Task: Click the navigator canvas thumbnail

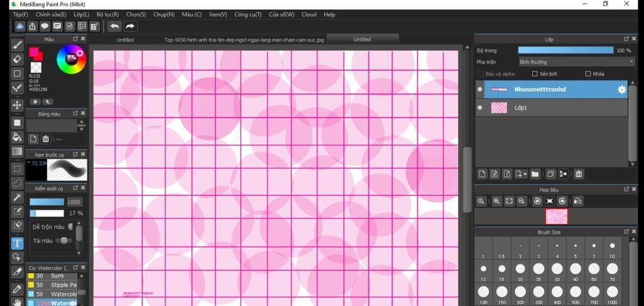Action: (x=557, y=217)
